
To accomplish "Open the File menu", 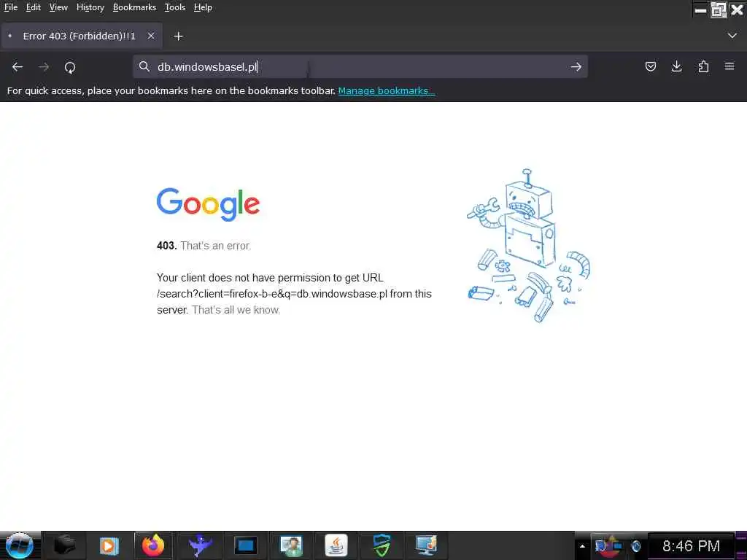I will (x=10, y=7).
